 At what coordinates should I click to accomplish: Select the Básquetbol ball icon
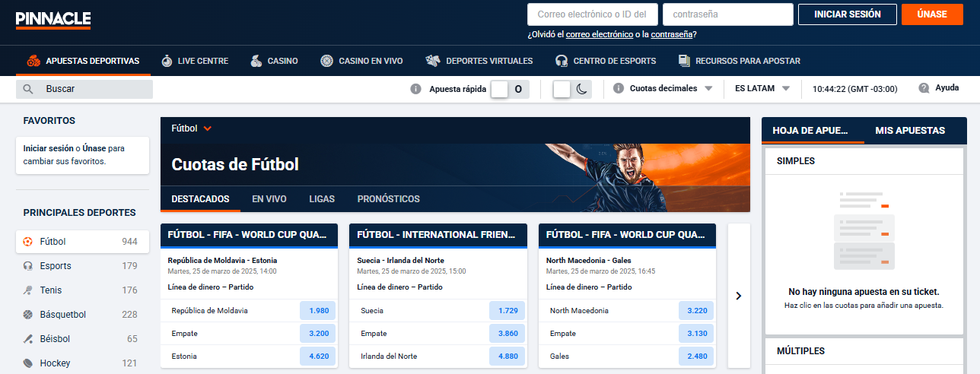coord(28,315)
